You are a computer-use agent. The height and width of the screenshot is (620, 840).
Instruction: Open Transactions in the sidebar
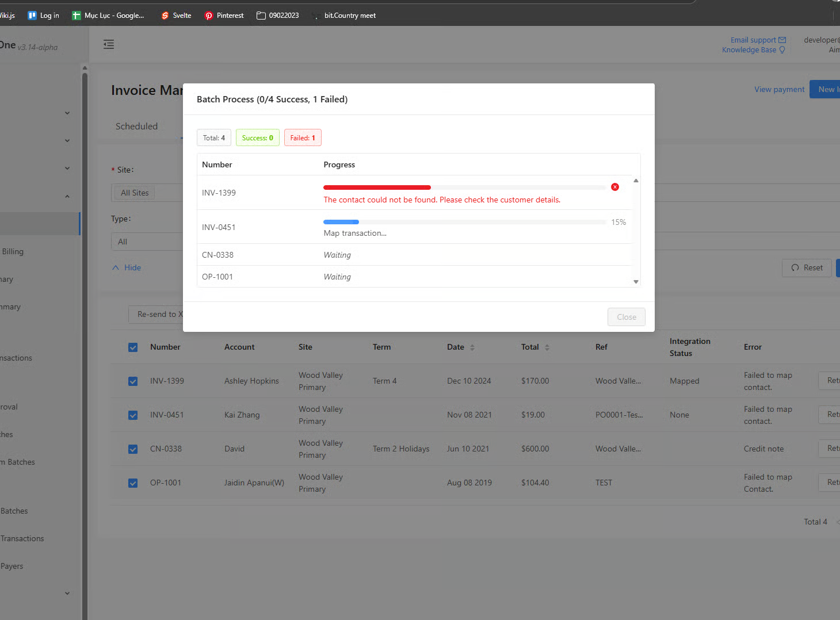tap(22, 538)
